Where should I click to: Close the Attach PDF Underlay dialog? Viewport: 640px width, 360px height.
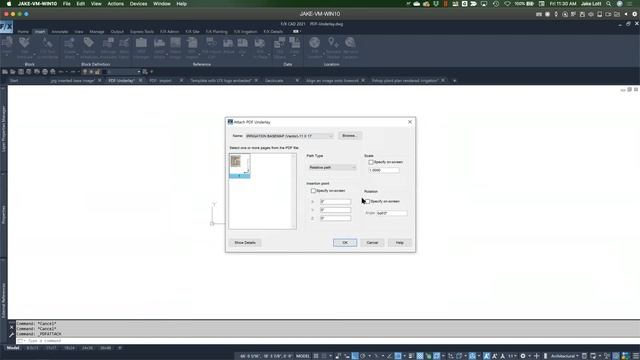click(x=410, y=122)
